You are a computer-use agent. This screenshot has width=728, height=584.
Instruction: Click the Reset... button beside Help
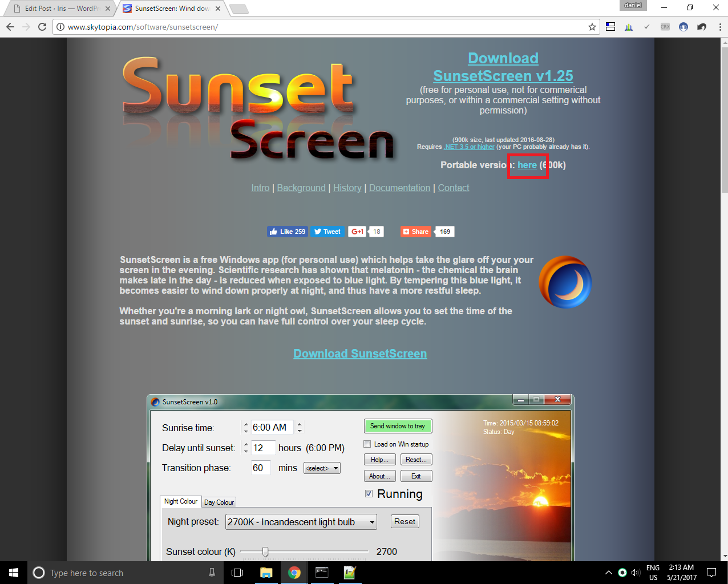point(416,460)
